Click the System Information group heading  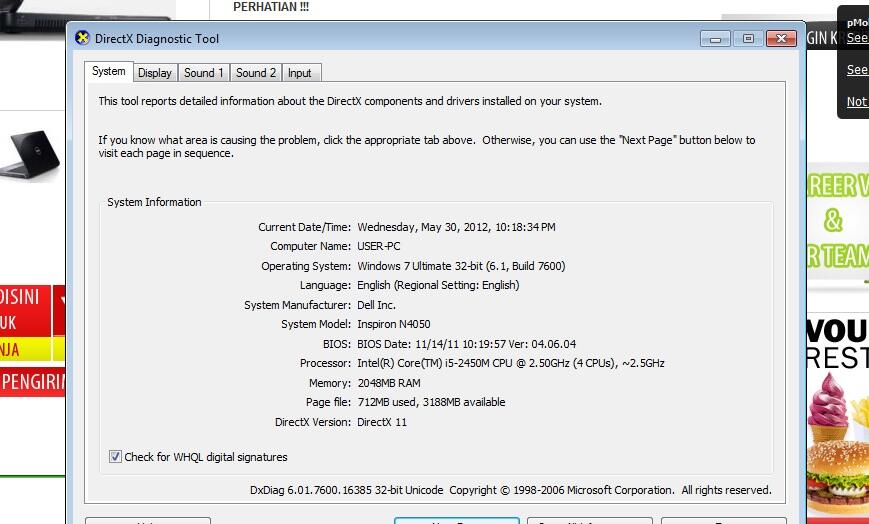tap(154, 202)
